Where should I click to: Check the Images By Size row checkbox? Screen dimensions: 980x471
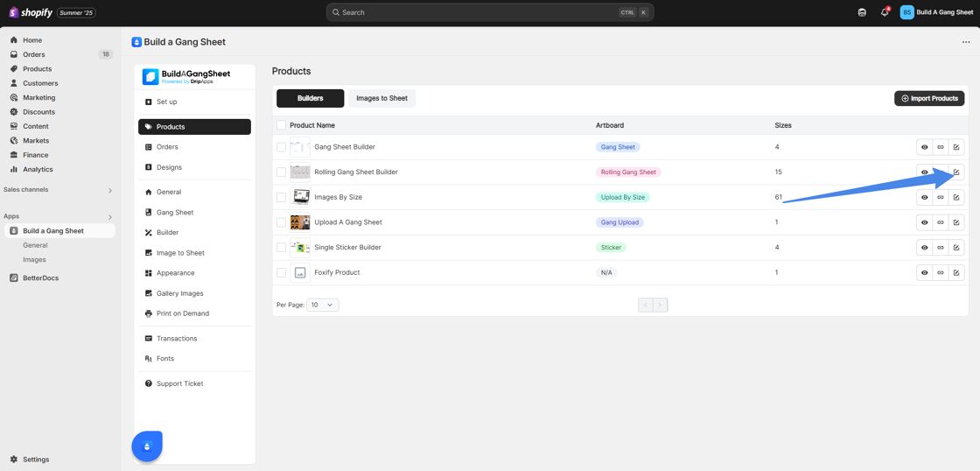click(281, 197)
